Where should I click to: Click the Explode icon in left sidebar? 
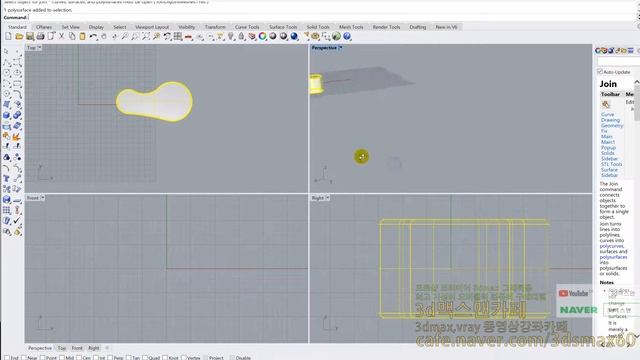click(17, 137)
